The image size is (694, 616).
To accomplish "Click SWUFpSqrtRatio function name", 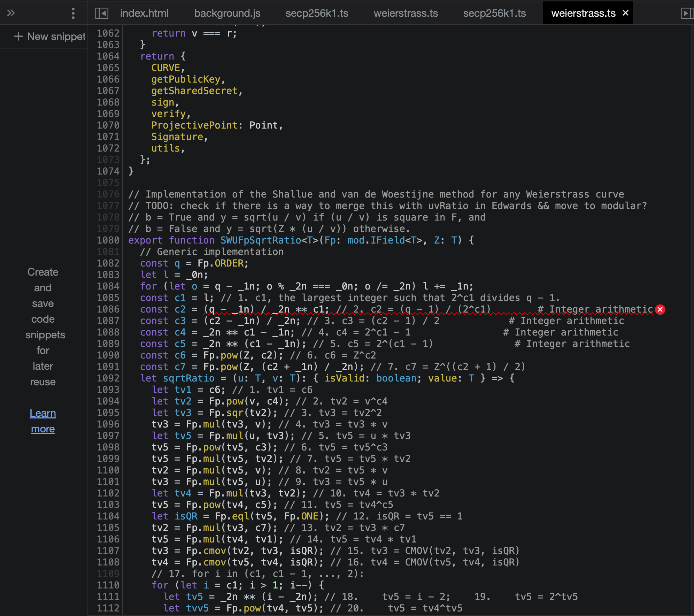I will click(261, 240).
